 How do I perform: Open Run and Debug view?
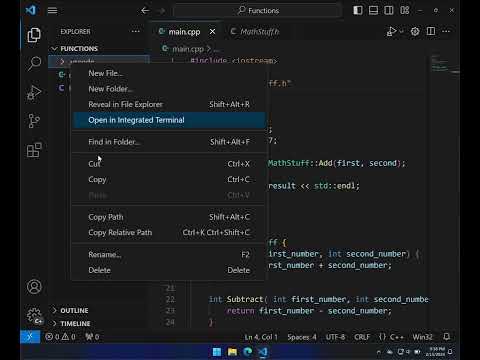pyautogui.click(x=34, y=92)
